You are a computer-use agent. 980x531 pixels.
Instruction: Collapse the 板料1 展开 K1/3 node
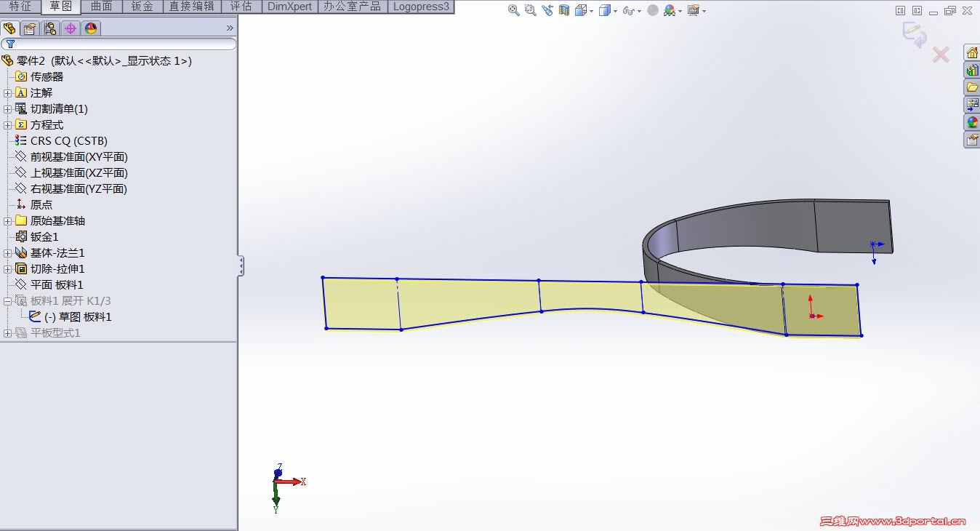pos(7,301)
